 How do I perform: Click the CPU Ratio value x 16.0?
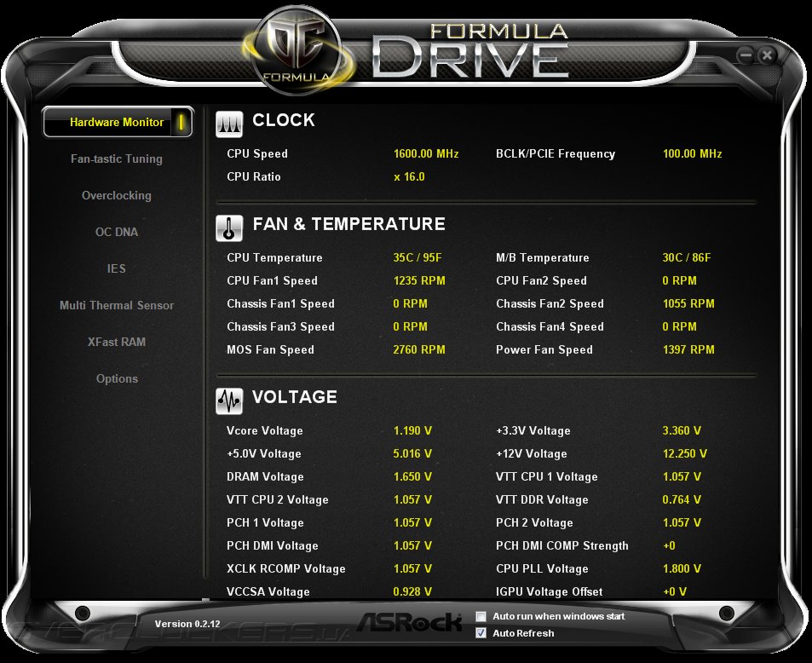409,177
